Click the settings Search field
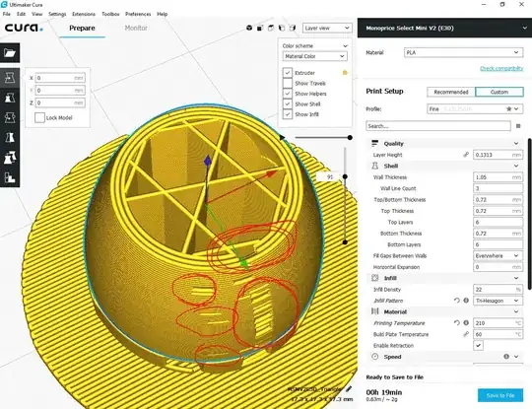 (438, 126)
